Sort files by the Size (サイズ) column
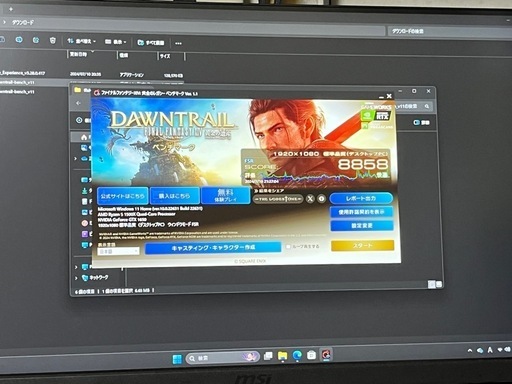This screenshot has height=384, width=512. pyautogui.click(x=165, y=56)
